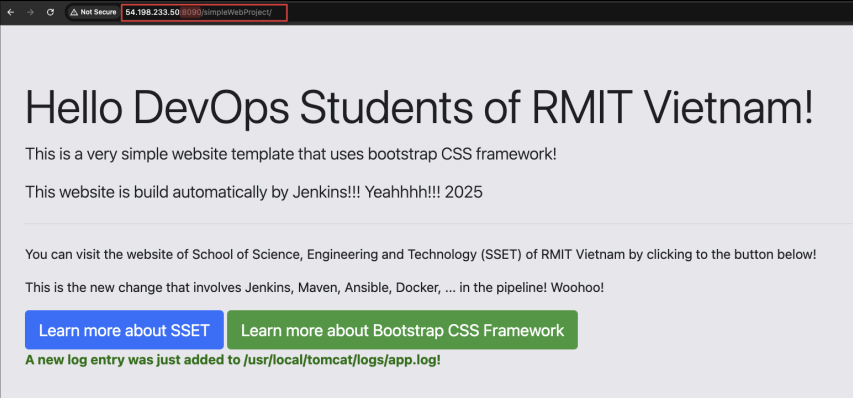
Task: Focus the address bar showing 54.198.233.50:8090/simpleWebProject/
Action: [x=204, y=12]
